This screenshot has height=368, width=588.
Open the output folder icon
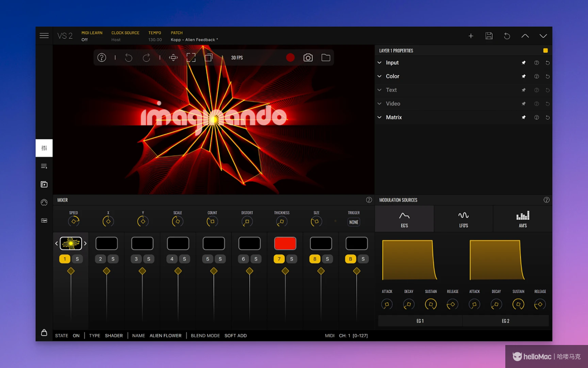click(326, 57)
